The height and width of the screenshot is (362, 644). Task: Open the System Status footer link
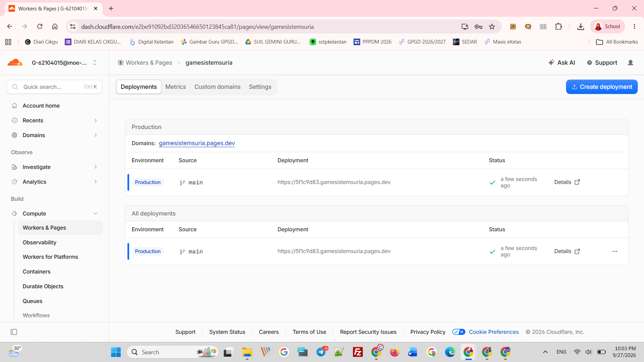227,332
